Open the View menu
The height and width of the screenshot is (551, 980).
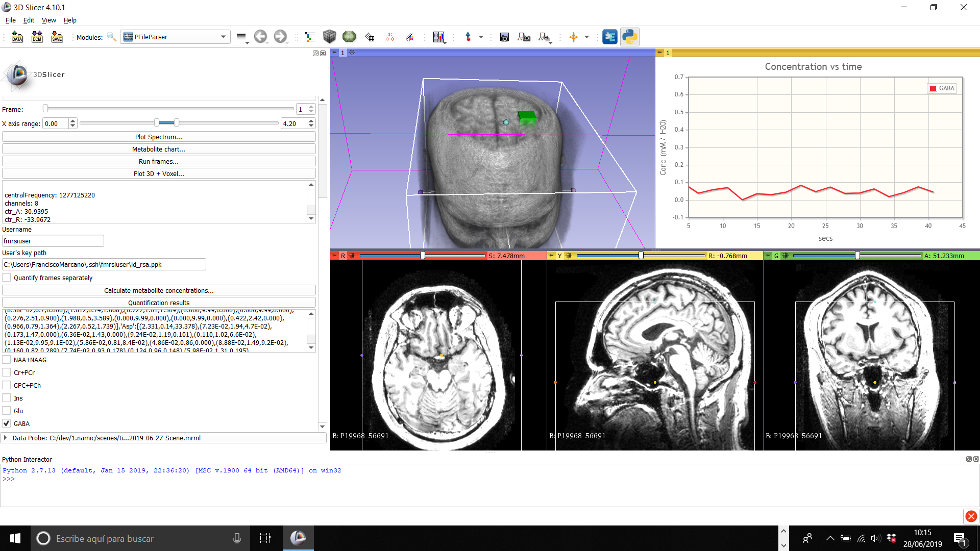coord(48,20)
